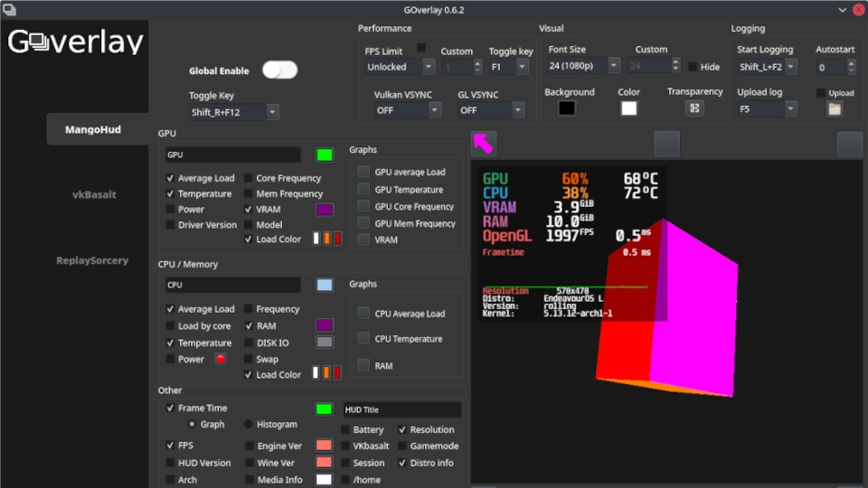Click the salmon Engine Ver color swatch
This screenshot has height=488, width=868.
click(324, 446)
